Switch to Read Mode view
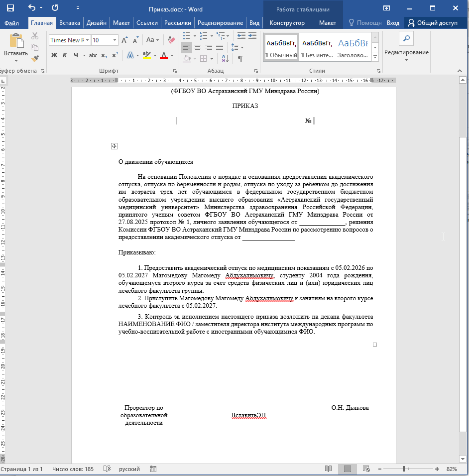 point(328,469)
